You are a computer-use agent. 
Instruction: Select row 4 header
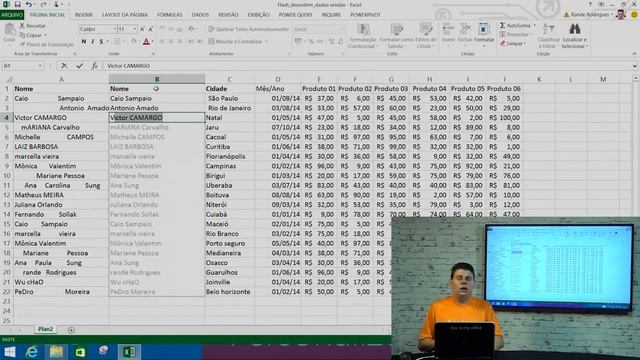pyautogui.click(x=7, y=118)
